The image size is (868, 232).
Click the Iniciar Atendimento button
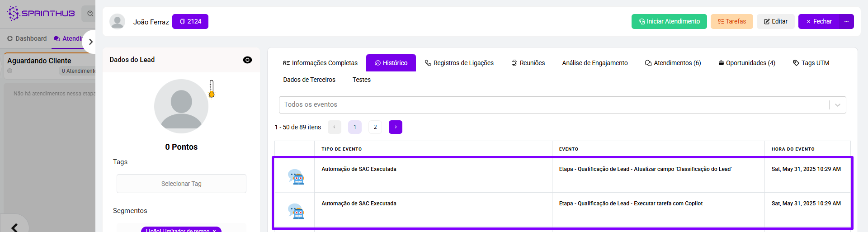[x=669, y=22]
